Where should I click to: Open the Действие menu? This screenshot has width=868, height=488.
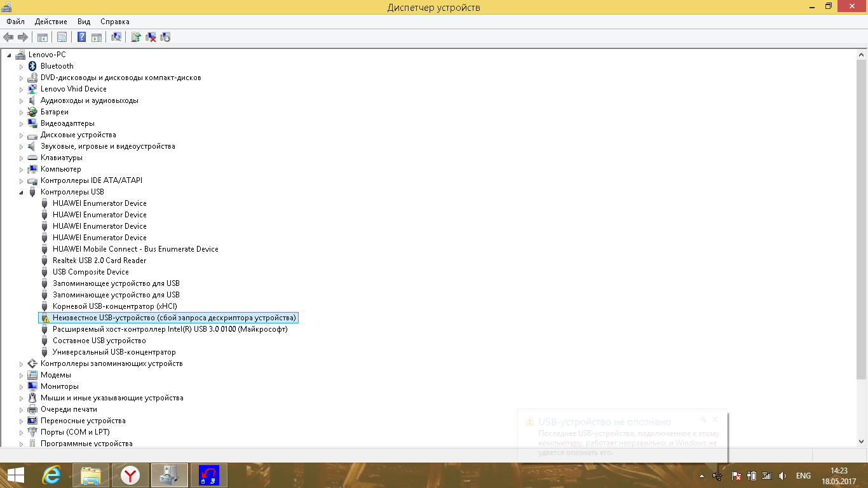[x=51, y=22]
